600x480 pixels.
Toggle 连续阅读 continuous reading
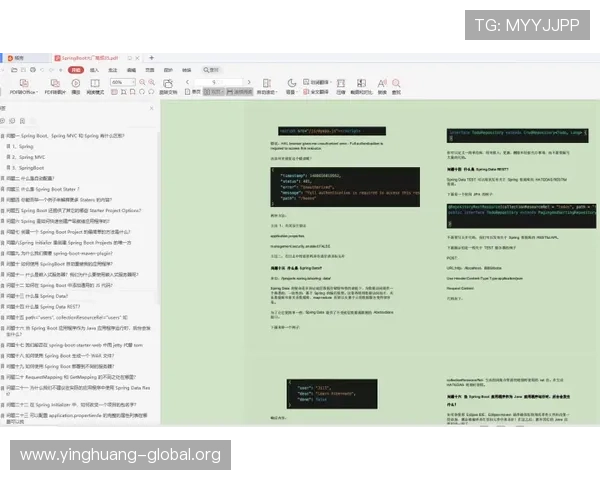click(x=240, y=92)
